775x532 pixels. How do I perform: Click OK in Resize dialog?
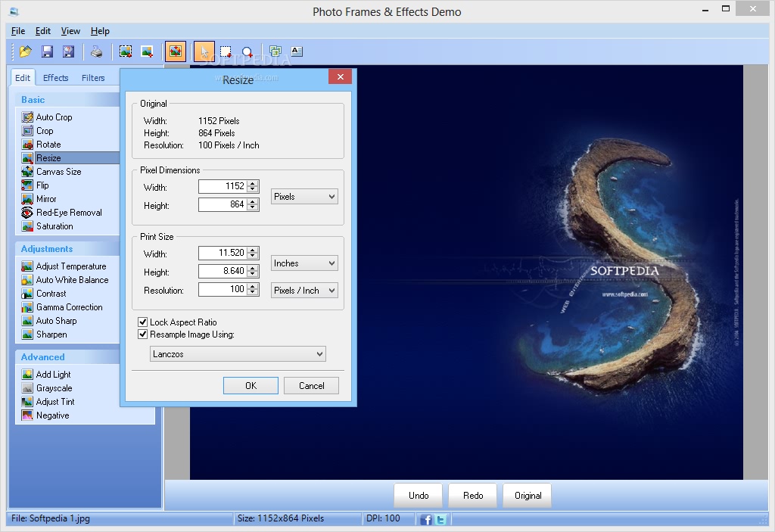(x=251, y=386)
